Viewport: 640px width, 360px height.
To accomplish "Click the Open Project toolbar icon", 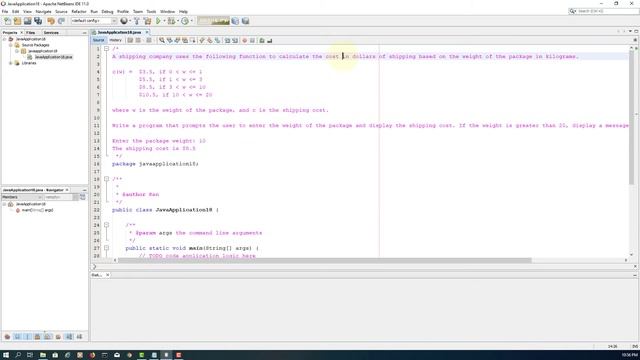I will 27,21.
